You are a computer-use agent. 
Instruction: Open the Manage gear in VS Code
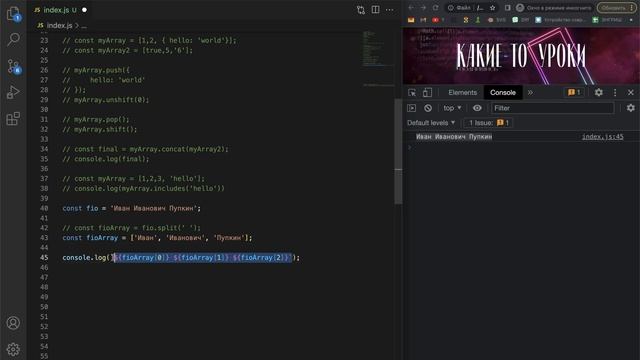[x=13, y=349]
